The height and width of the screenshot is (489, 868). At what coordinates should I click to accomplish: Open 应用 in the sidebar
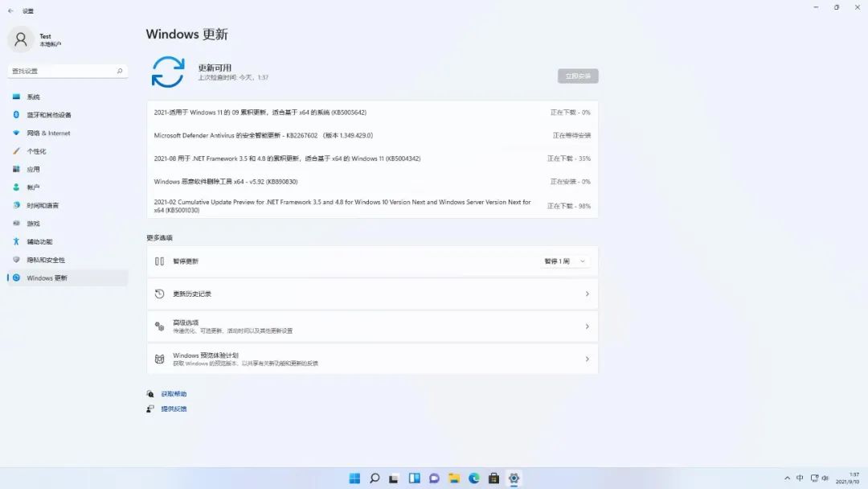pos(68,169)
